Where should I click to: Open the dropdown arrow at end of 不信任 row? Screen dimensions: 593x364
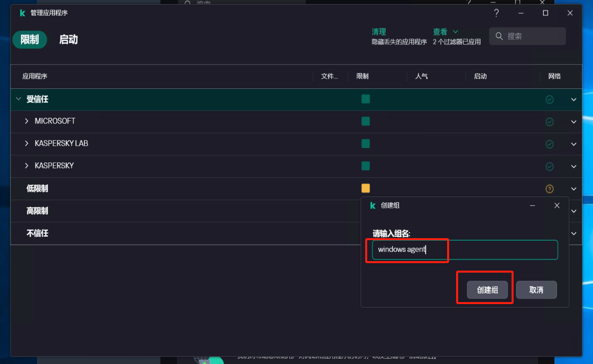coord(574,234)
